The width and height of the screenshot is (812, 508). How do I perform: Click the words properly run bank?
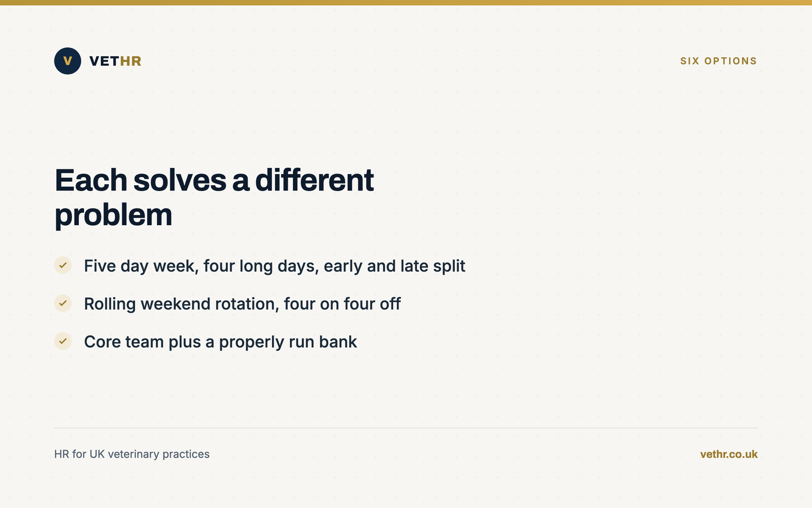[x=288, y=342]
